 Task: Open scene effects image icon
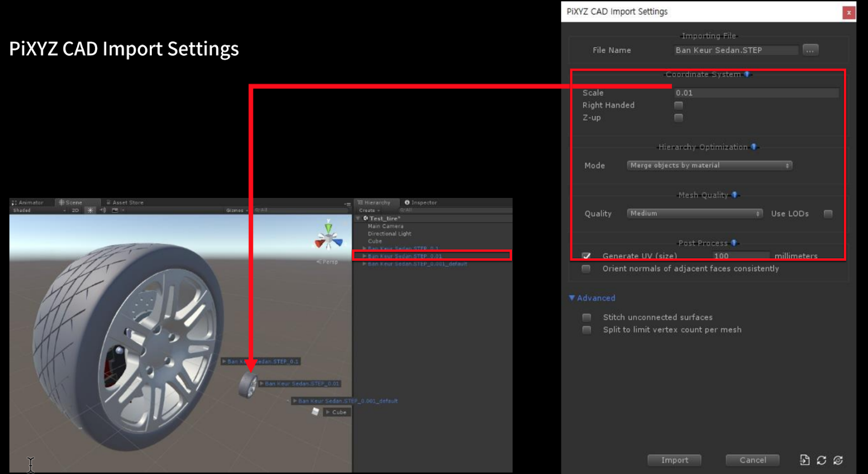pyautogui.click(x=115, y=210)
